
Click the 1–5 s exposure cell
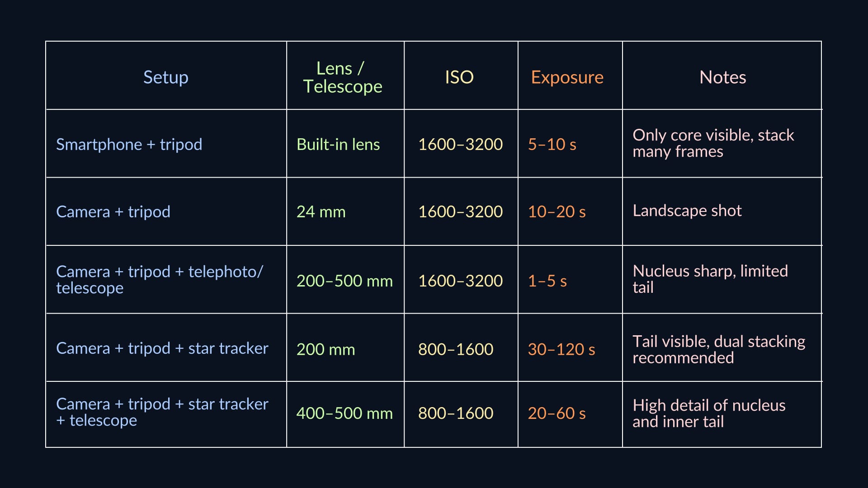click(547, 281)
